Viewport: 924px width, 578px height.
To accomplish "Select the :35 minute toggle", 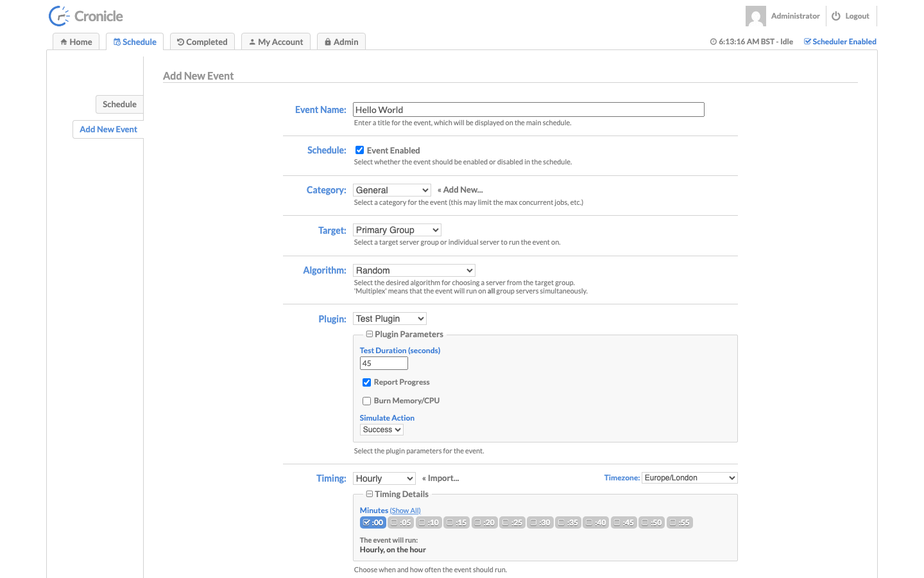I will tap(568, 523).
